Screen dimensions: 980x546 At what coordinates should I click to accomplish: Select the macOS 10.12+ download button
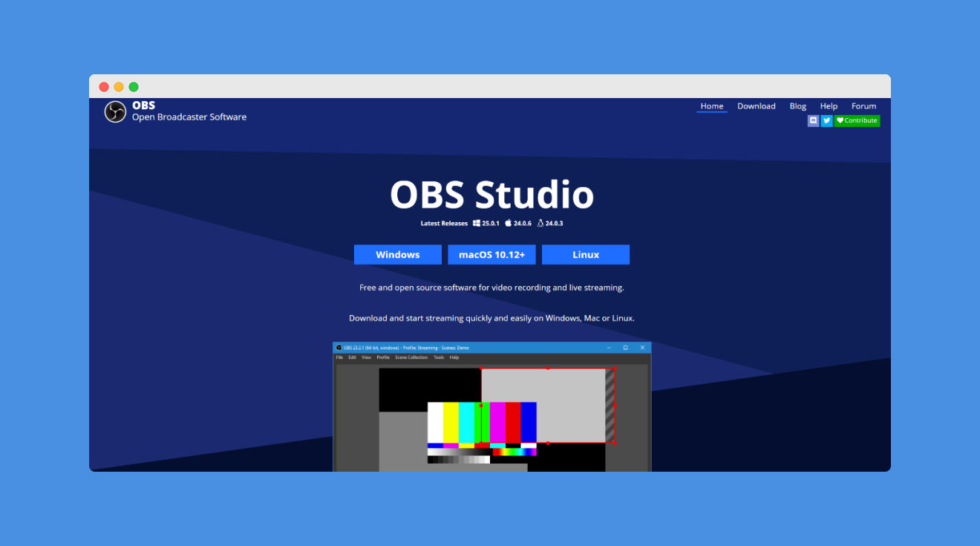pyautogui.click(x=492, y=255)
